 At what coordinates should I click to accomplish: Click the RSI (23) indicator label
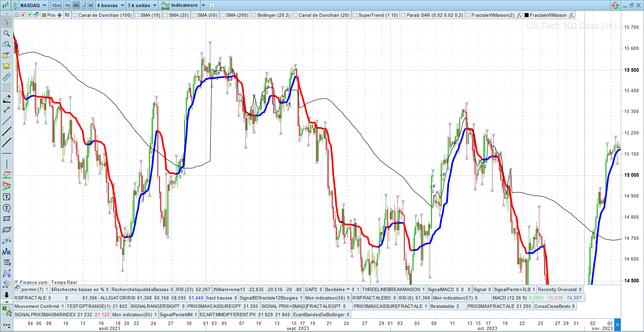(185, 289)
